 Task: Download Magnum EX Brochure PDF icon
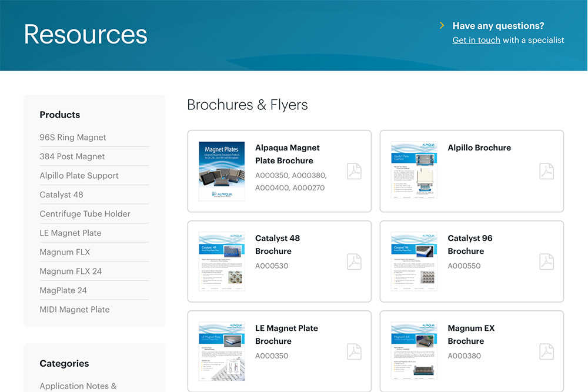(x=547, y=351)
